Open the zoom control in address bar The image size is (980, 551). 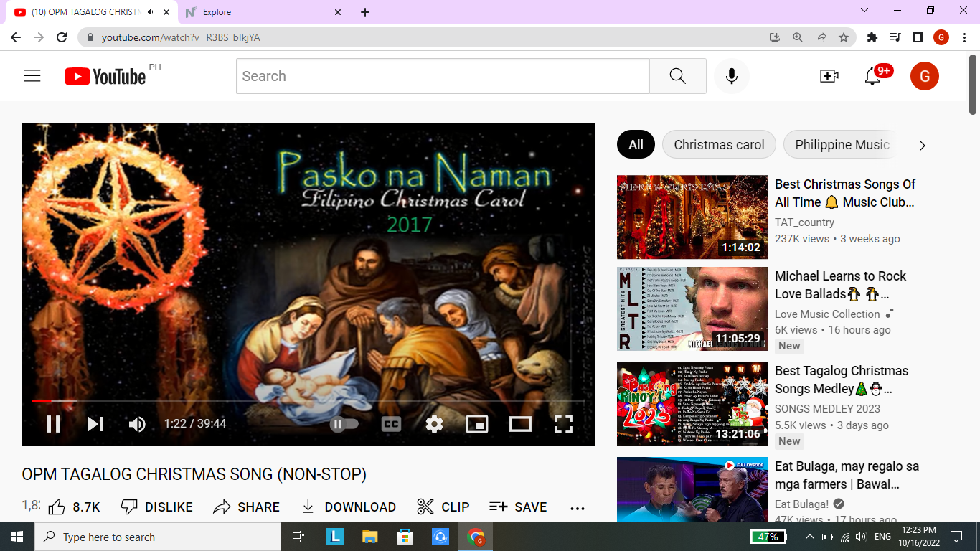click(798, 37)
